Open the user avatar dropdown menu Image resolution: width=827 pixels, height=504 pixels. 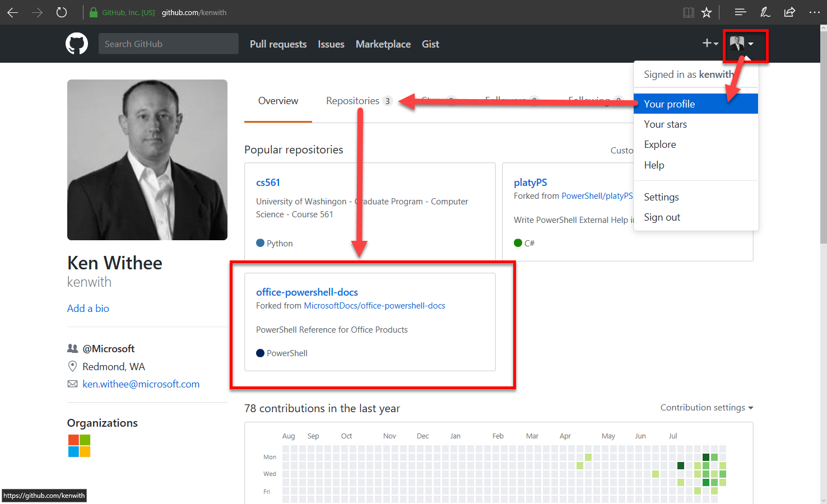[x=742, y=44]
